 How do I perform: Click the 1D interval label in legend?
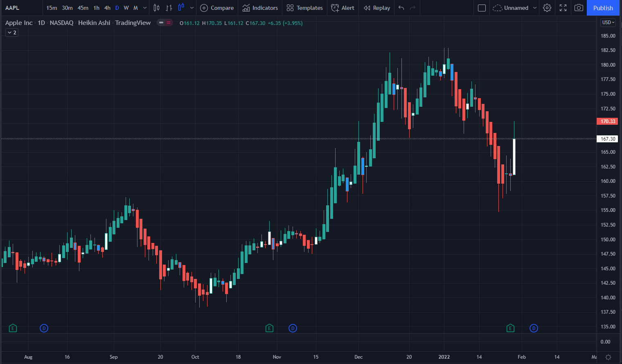point(41,23)
